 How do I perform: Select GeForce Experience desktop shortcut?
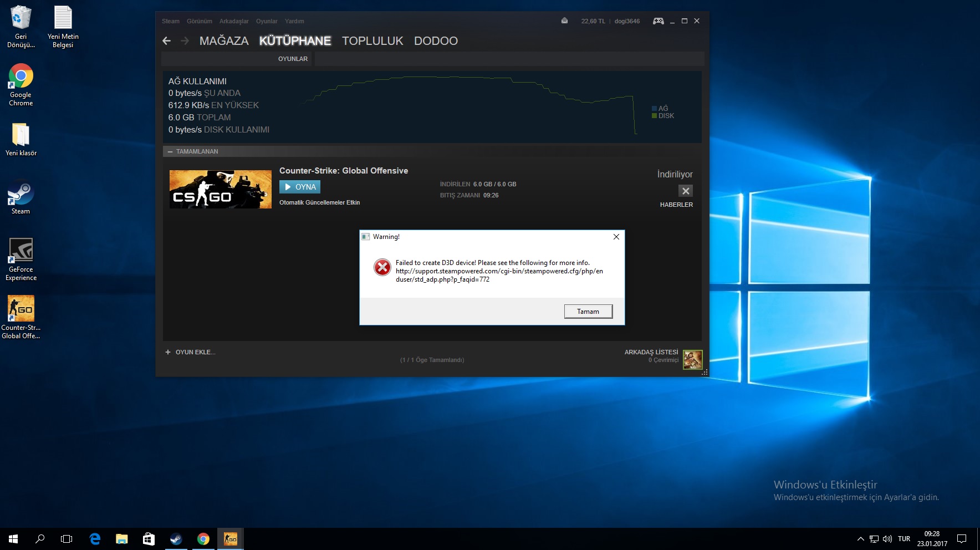pos(21,259)
